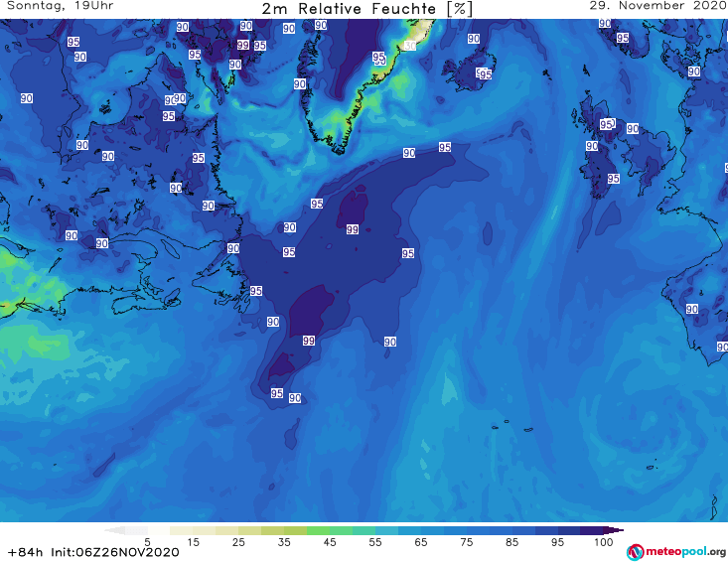This screenshot has height=562, width=728.
Task: Click the '85' tick on the color scale
Action: click(512, 542)
